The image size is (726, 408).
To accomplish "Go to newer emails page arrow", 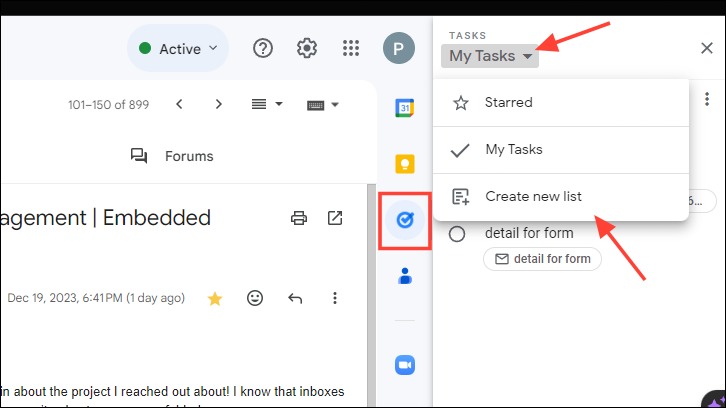I will pos(179,104).
